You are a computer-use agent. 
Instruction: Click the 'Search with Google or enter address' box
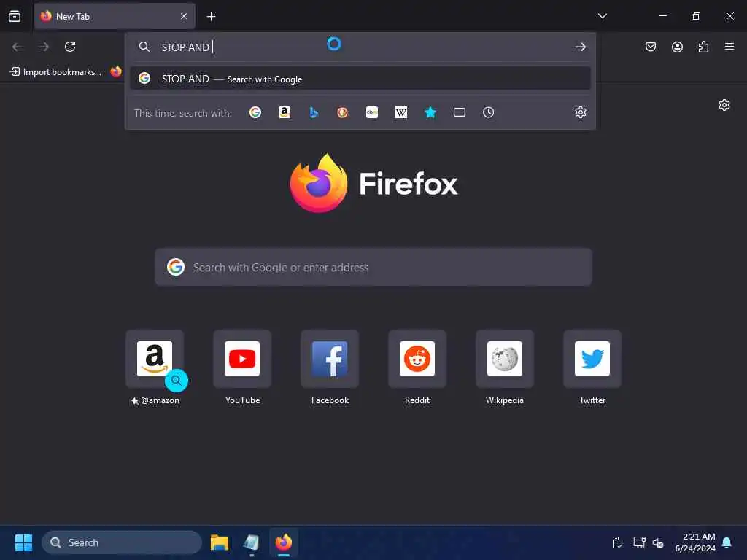coord(373,267)
